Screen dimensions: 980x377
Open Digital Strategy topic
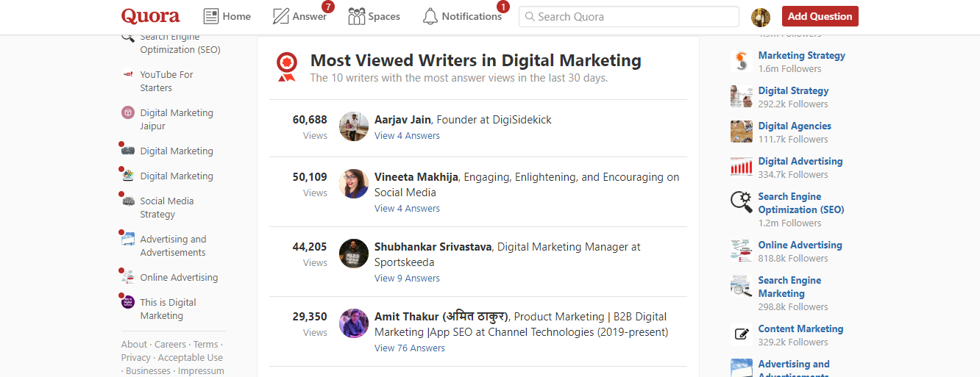pos(793,90)
